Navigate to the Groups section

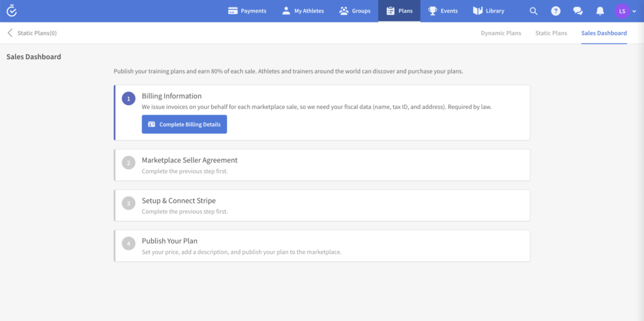click(x=354, y=11)
